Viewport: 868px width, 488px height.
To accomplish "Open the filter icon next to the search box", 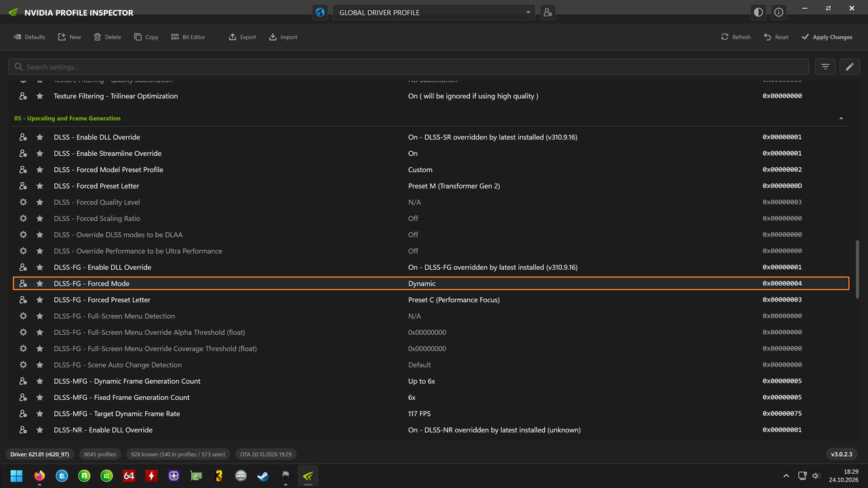I will [x=825, y=66].
